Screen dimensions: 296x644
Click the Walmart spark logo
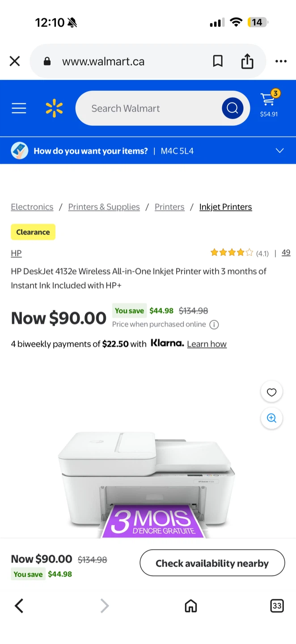point(54,108)
